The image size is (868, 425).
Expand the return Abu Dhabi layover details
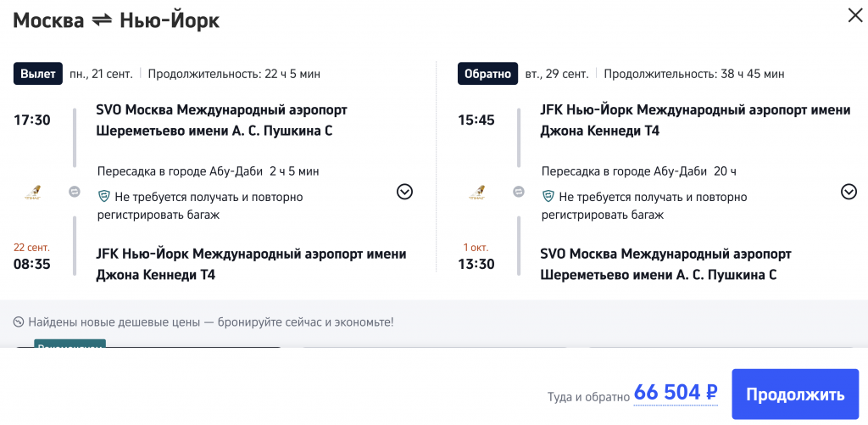849,192
